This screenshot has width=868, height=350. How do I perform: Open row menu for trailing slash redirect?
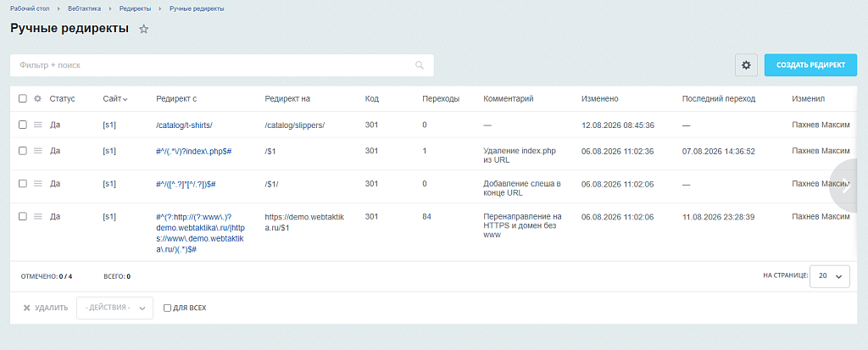pos(37,184)
